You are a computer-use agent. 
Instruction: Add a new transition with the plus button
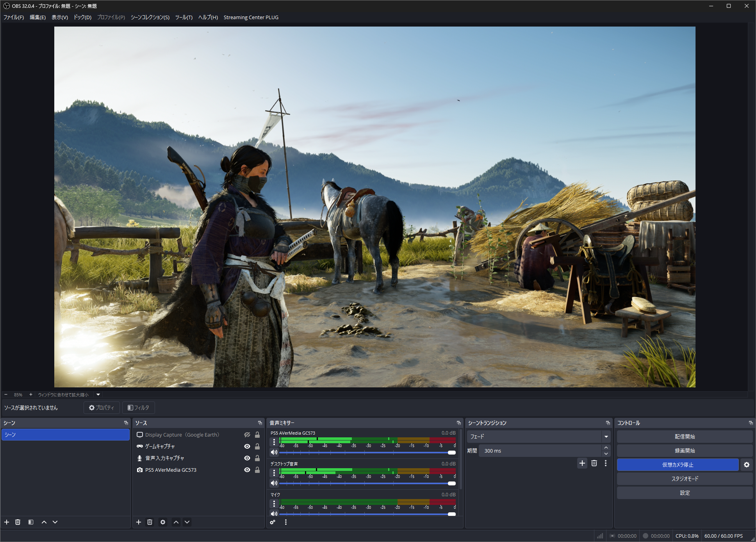582,463
